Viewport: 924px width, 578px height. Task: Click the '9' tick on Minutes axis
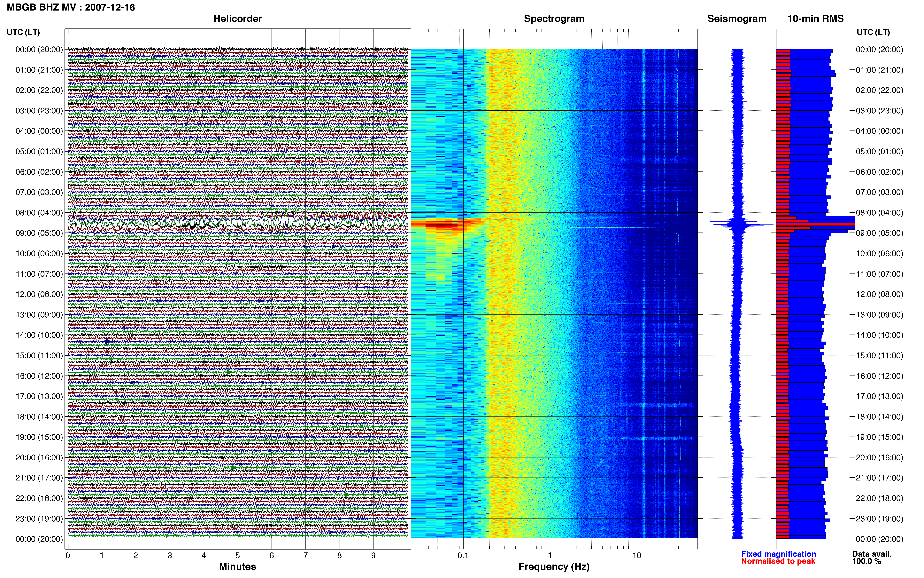[x=373, y=555]
